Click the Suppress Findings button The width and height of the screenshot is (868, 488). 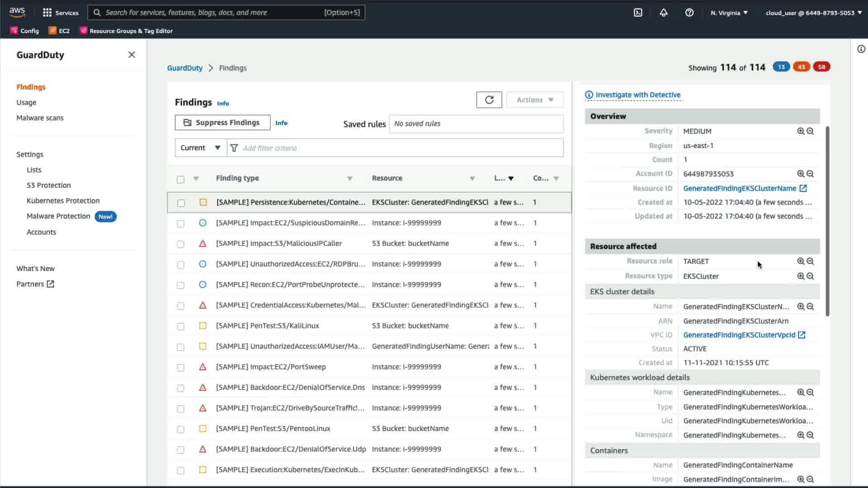[222, 122]
